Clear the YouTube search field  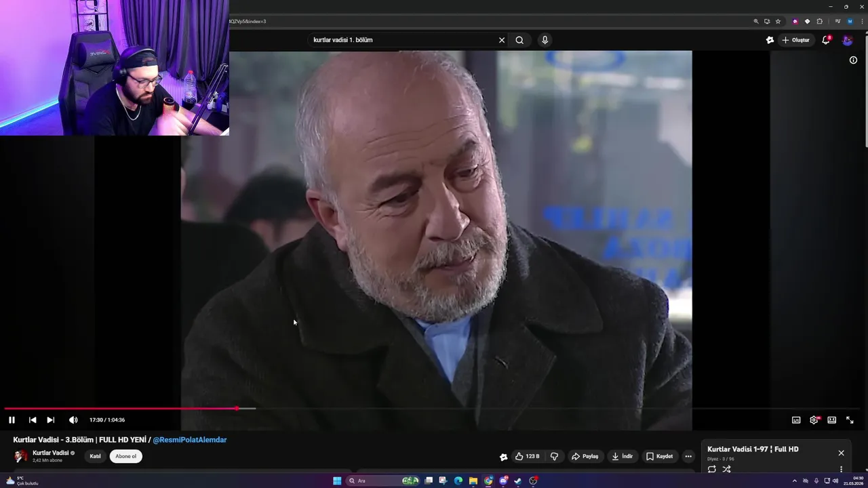pyautogui.click(x=502, y=40)
